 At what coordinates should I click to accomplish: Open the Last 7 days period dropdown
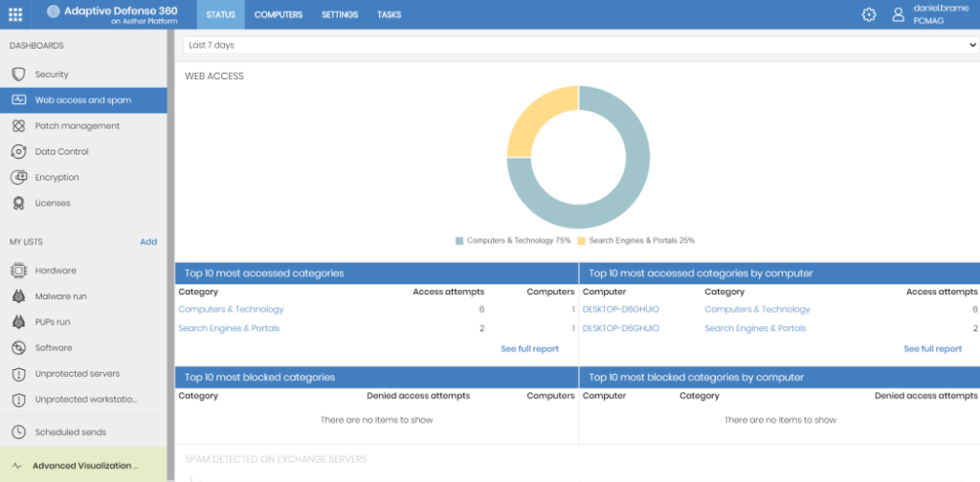click(x=581, y=45)
